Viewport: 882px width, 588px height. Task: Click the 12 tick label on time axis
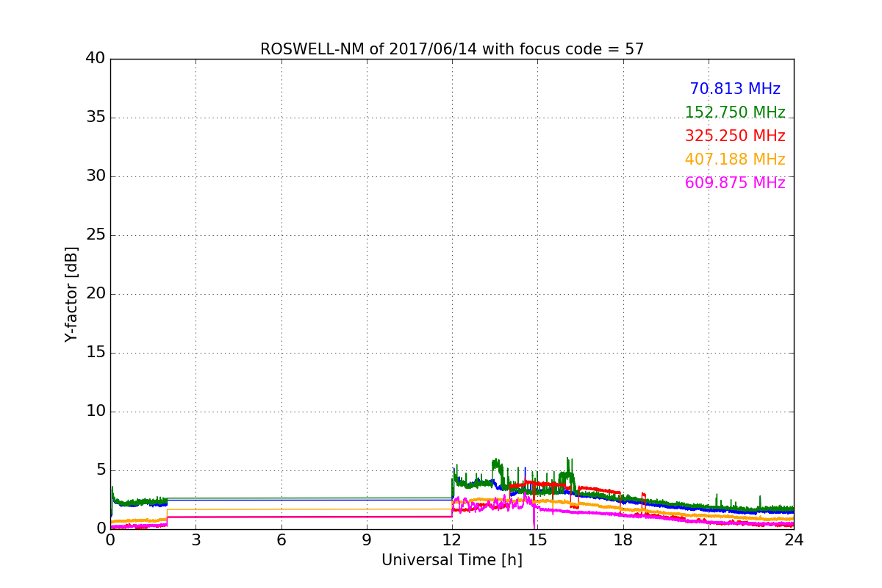coord(452,540)
